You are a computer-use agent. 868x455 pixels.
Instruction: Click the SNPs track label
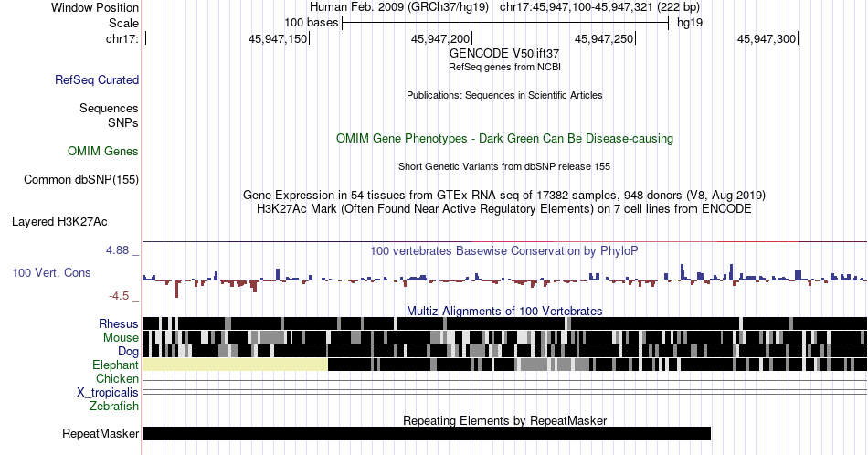(x=123, y=122)
